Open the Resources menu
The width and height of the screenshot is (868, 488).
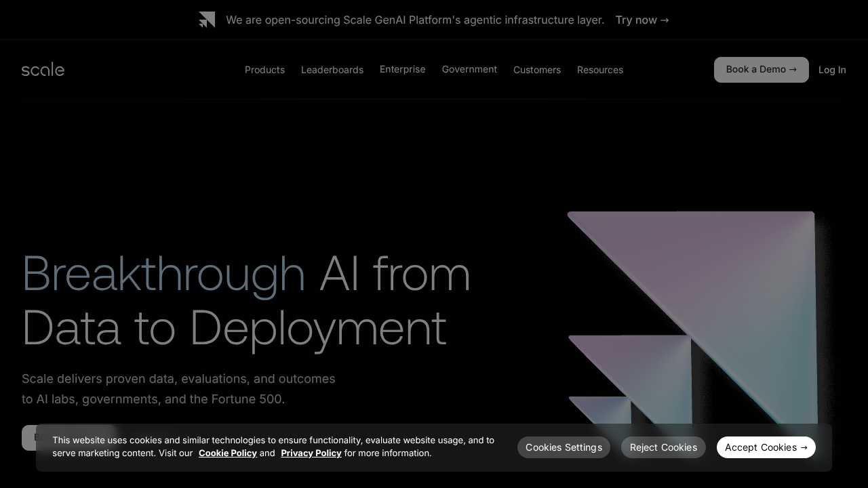point(599,70)
